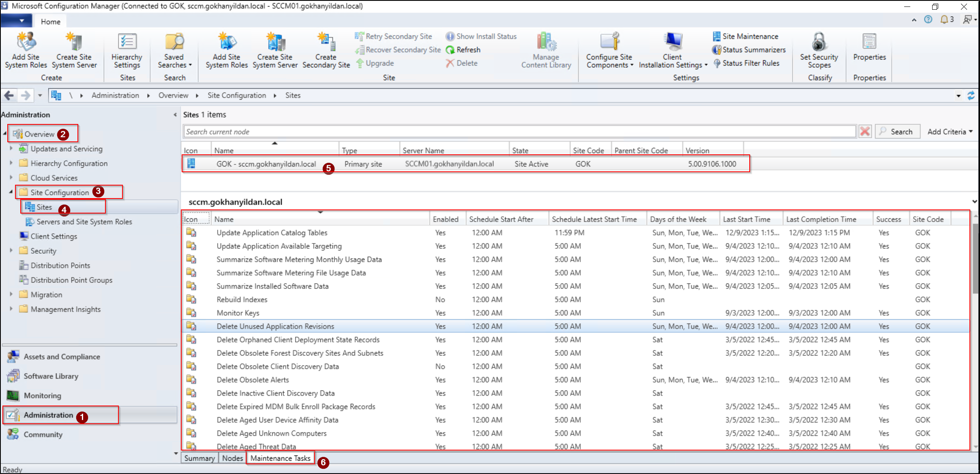The width and height of the screenshot is (980, 474).
Task: Click the Upgrade ribbon command
Action: [x=375, y=63]
